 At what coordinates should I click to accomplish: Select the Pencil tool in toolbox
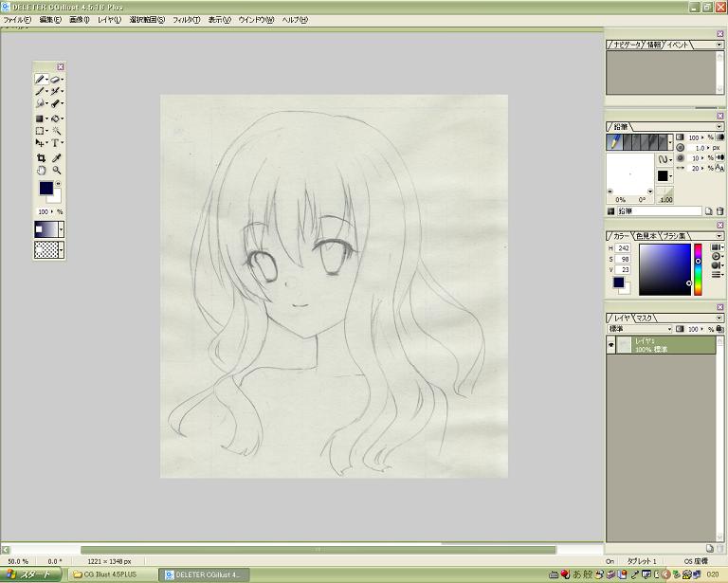[40, 80]
